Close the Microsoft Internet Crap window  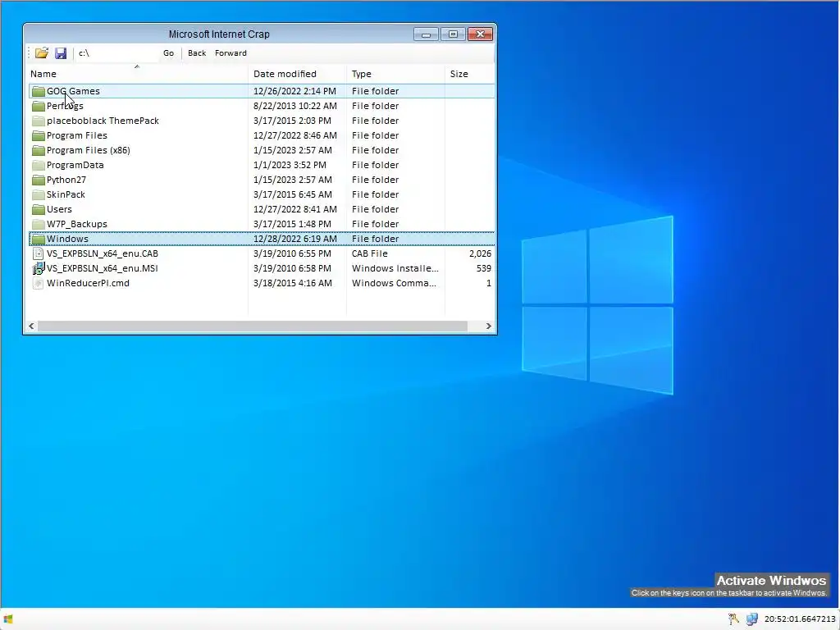pyautogui.click(x=480, y=34)
